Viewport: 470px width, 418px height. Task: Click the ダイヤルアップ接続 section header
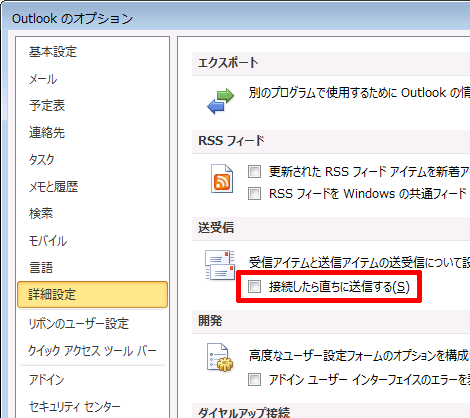(x=331, y=411)
